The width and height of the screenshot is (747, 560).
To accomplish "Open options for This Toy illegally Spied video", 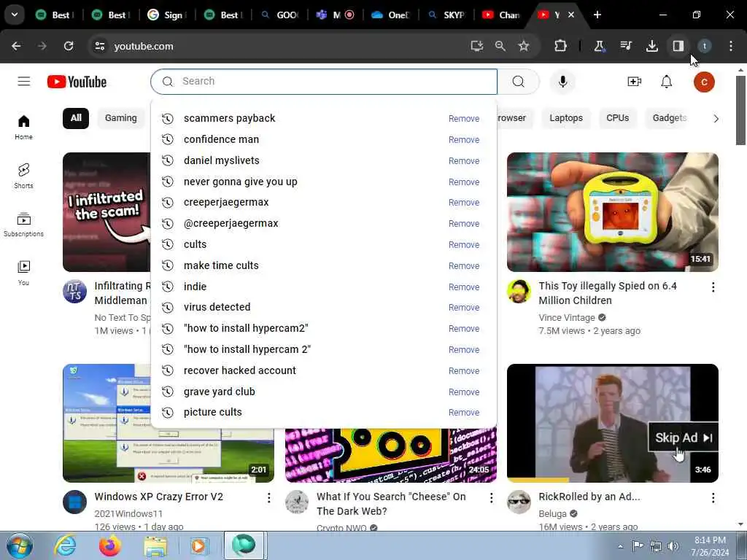I will click(x=713, y=287).
